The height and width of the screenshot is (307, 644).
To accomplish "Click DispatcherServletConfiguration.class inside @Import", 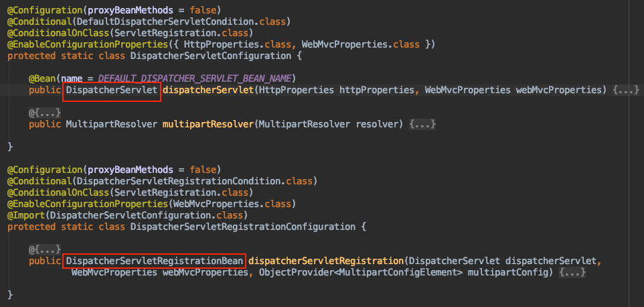I will tap(147, 215).
